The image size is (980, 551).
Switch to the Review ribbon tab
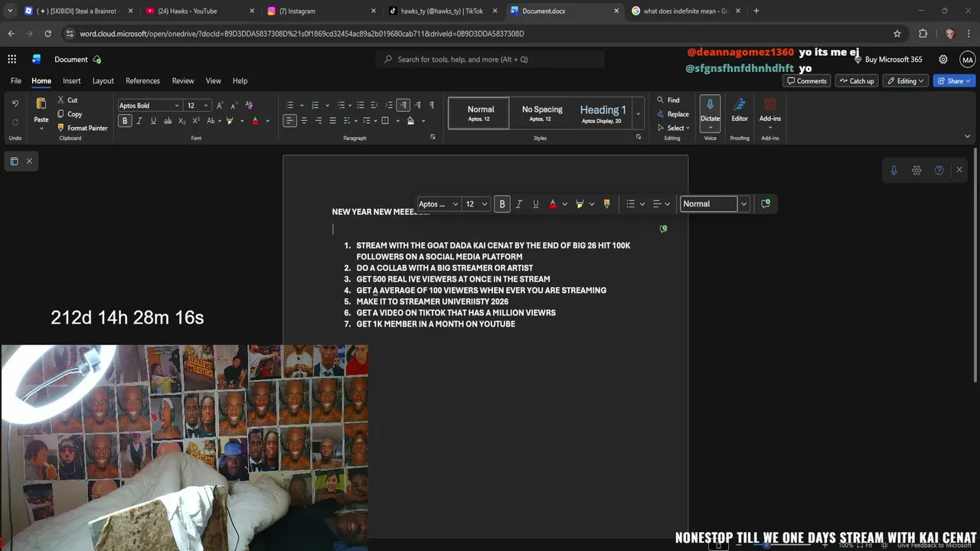click(x=183, y=80)
